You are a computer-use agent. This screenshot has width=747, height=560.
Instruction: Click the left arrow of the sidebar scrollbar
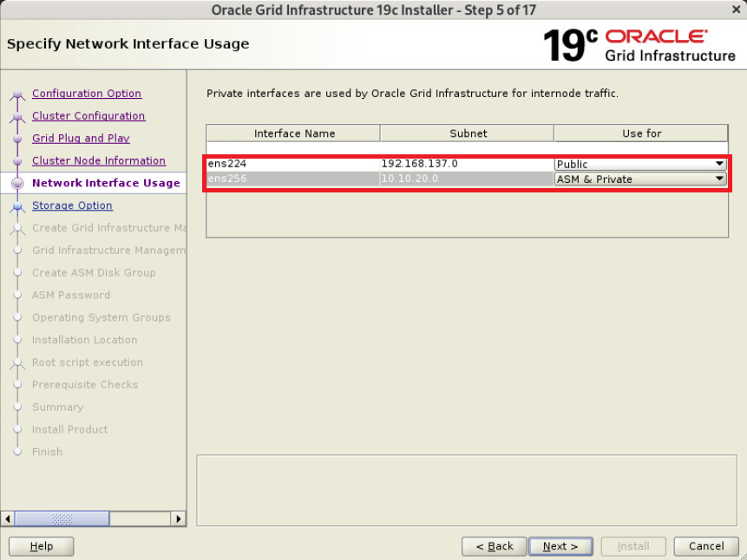(8, 518)
